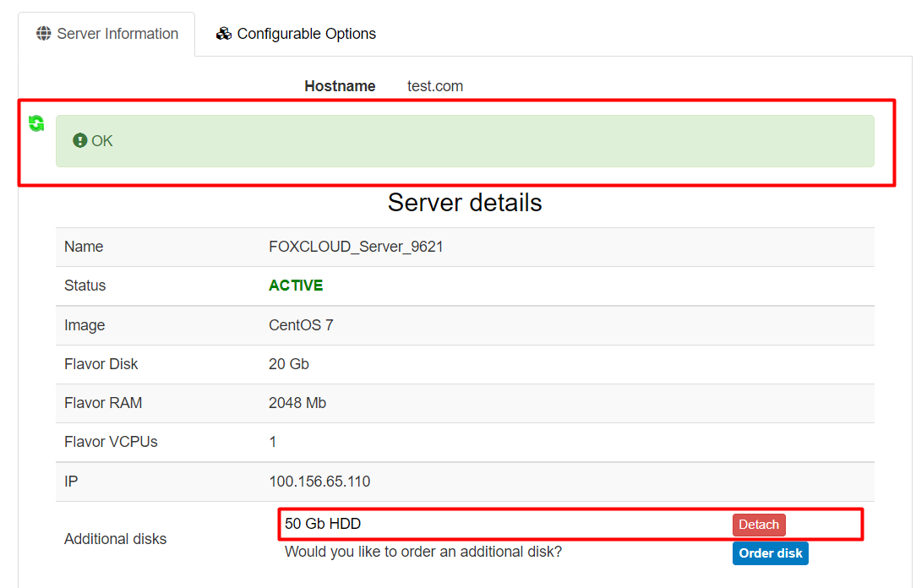Select the server name FOXCLOUD_Server_9621
Image resolution: width=916 pixels, height=588 pixels.
click(x=356, y=247)
